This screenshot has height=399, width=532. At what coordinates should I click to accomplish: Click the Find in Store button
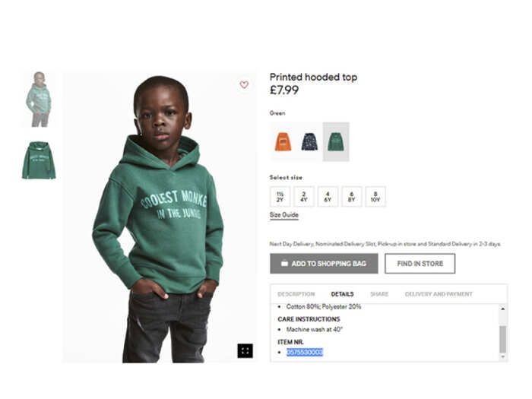[420, 263]
